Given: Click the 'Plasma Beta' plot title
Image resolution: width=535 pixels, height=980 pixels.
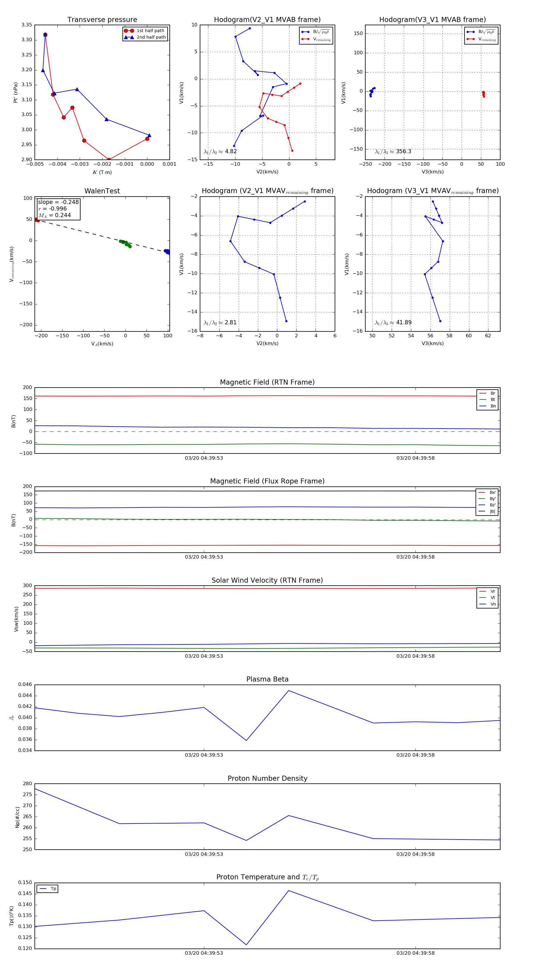Looking at the screenshot, I should pos(267,679).
